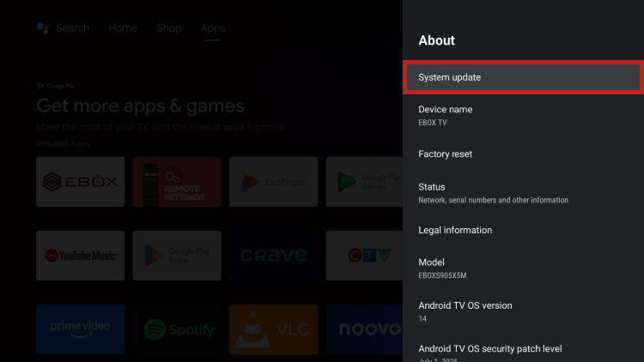
Task: Open the YouTube Music app
Action: pyautogui.click(x=80, y=255)
